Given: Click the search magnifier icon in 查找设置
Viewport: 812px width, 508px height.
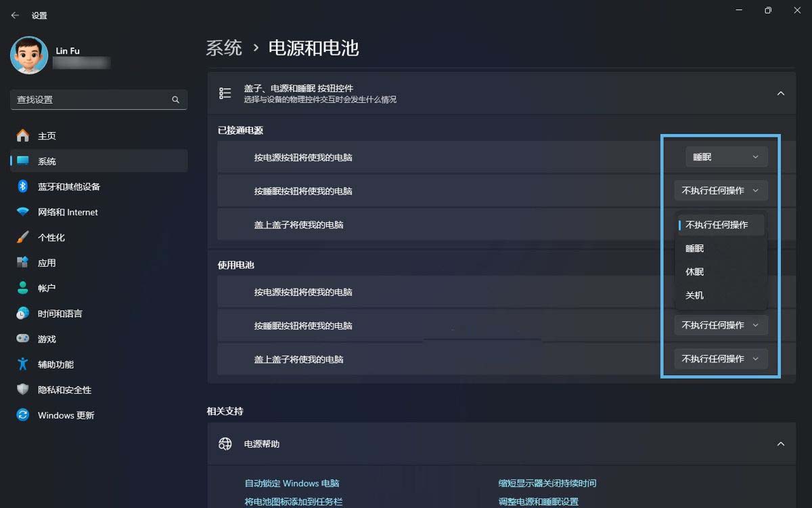Looking at the screenshot, I should 175,100.
